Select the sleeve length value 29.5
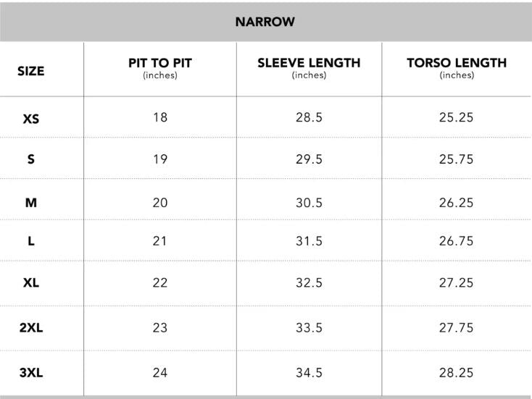Viewport: 532px width, 399px height. (309, 159)
